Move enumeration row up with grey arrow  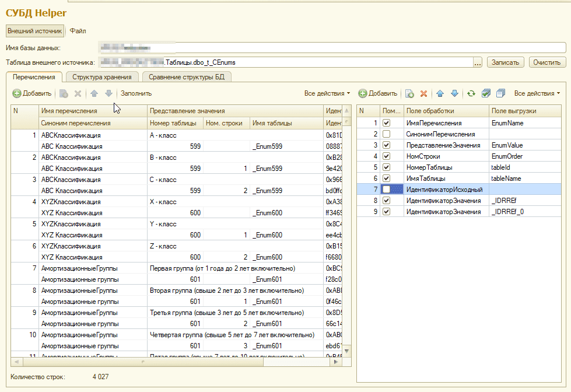point(94,94)
